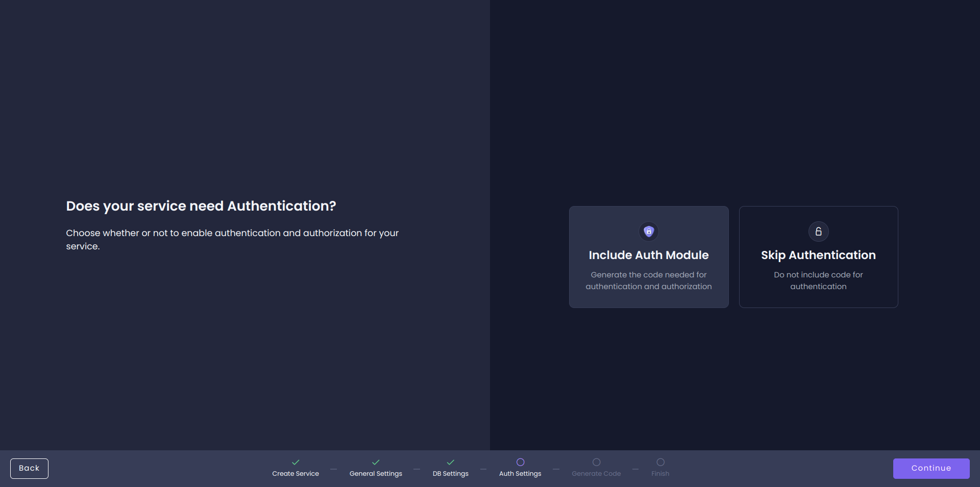Click the green checkmark above Create Service
980x487 pixels.
click(x=295, y=463)
